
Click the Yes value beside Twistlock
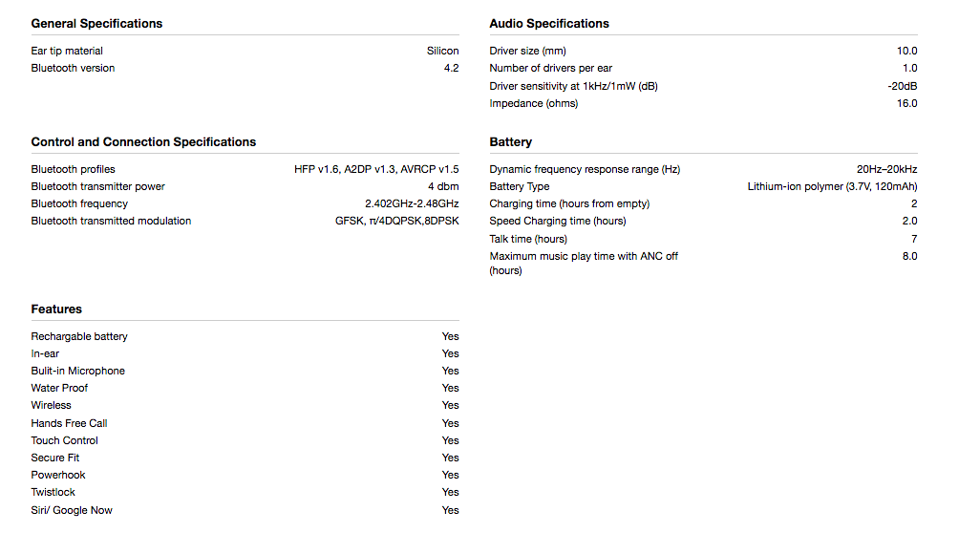451,492
